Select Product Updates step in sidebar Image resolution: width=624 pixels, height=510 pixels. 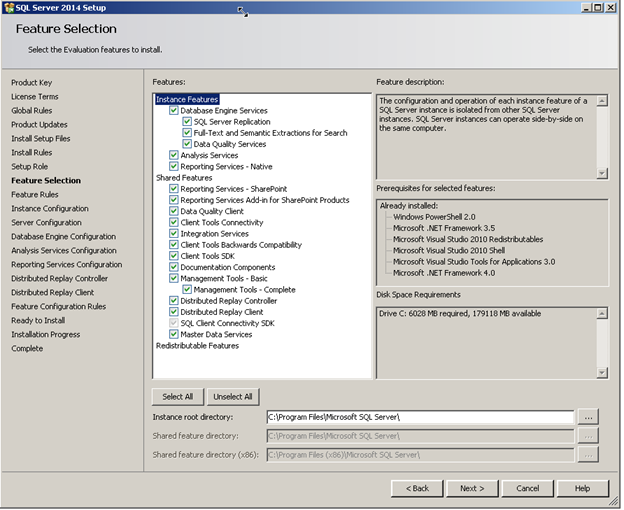39,124
